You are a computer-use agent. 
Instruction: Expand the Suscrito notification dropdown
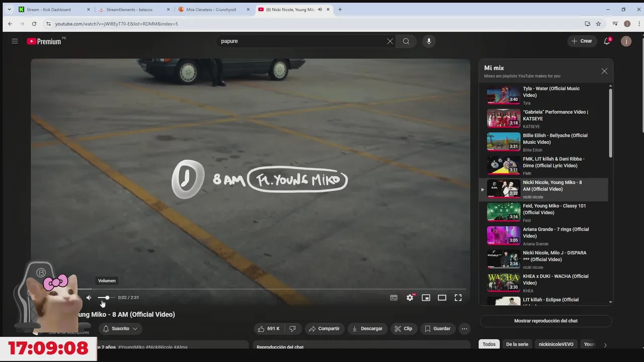click(120, 329)
